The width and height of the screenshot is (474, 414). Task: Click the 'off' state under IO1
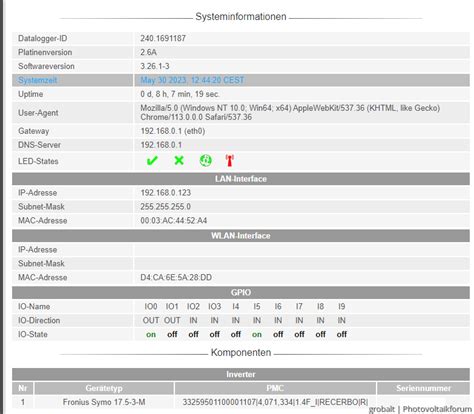tap(172, 334)
